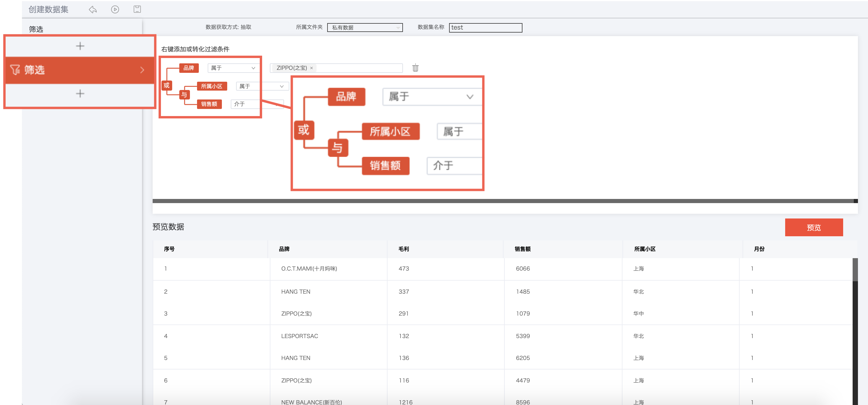Open the 所属小区 operator dropdown 属于
Viewport: 868px width, 405px height.
tap(262, 86)
